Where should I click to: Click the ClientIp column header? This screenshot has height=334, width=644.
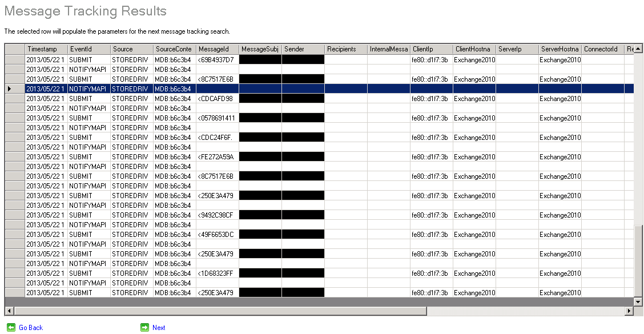[x=431, y=50]
